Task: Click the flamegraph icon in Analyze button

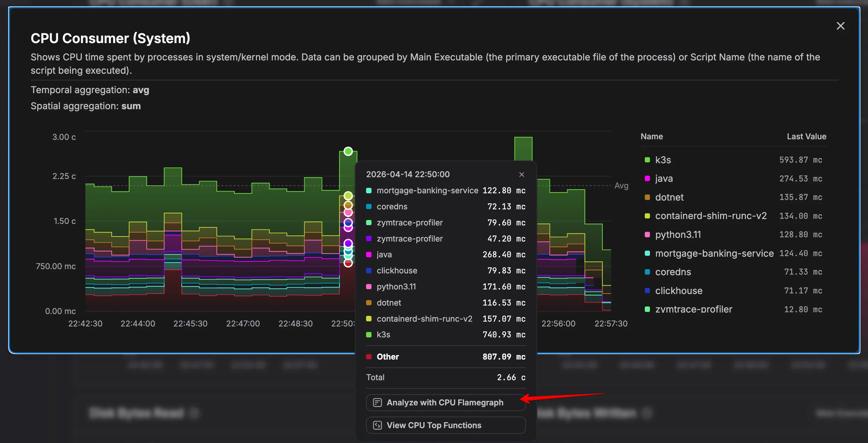Action: coord(377,403)
